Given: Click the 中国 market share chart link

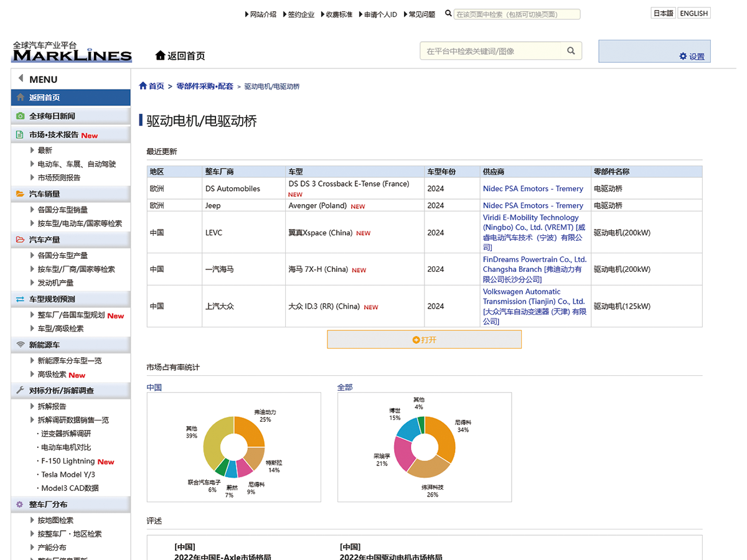Looking at the screenshot, I should click(154, 387).
